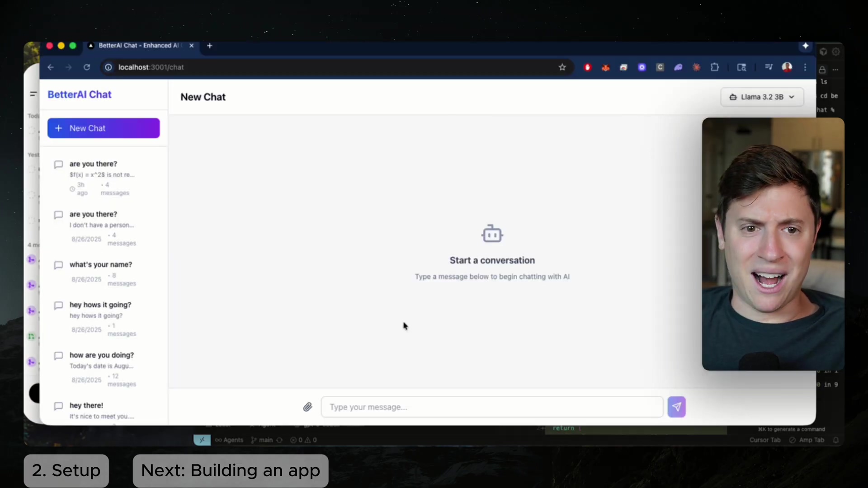Image resolution: width=868 pixels, height=488 pixels.
Task: Click the New Chat page heading
Action: (x=203, y=97)
